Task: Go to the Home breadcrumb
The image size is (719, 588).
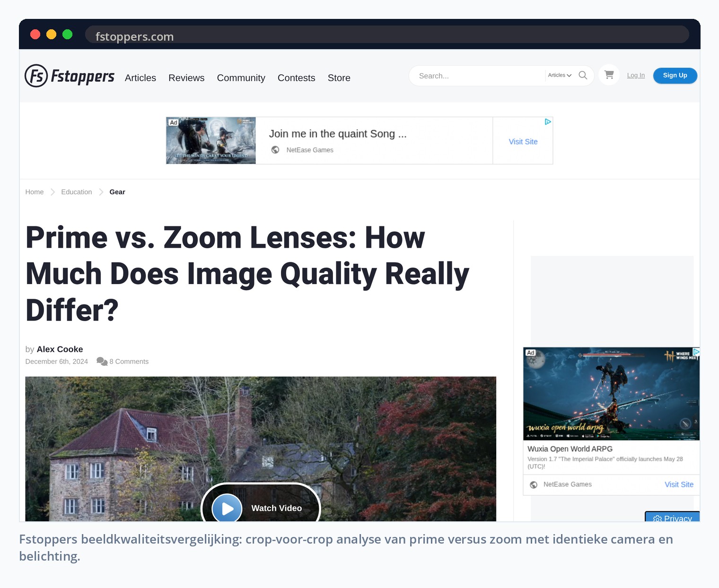Action: tap(35, 192)
